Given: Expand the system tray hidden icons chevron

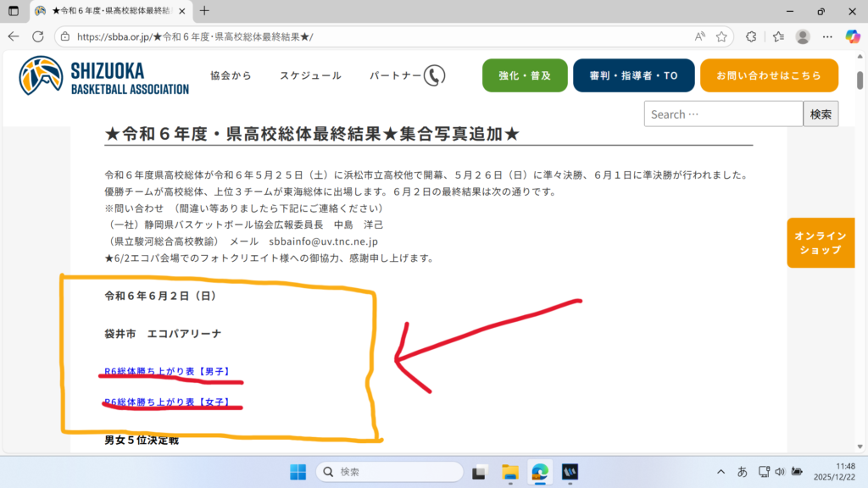Looking at the screenshot, I should pyautogui.click(x=721, y=471).
